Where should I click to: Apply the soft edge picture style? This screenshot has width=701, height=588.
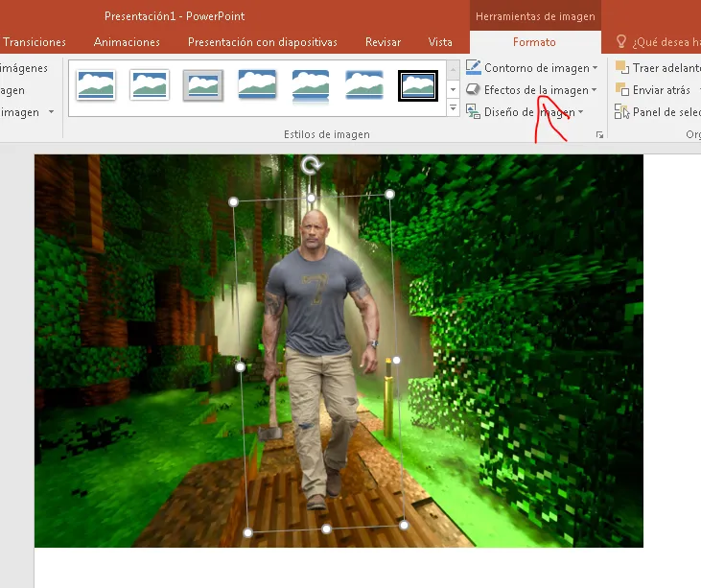pyautogui.click(x=364, y=84)
